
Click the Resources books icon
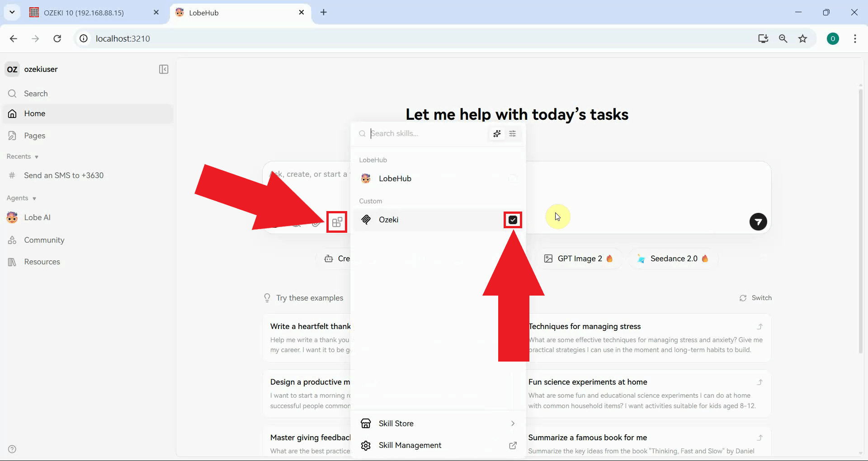(x=12, y=262)
